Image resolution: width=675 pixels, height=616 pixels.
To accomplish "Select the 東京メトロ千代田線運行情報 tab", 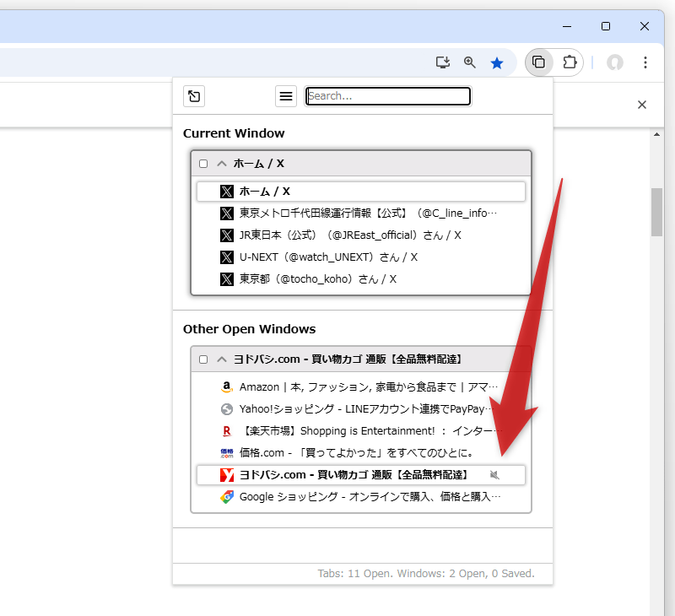I will pyautogui.click(x=361, y=213).
